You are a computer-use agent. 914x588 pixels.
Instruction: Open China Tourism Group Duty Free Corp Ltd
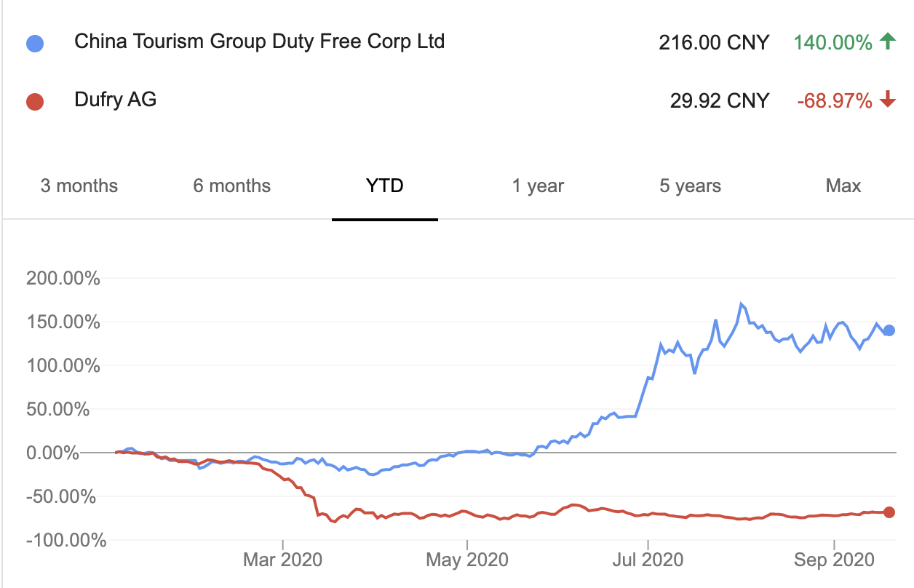coord(259,41)
